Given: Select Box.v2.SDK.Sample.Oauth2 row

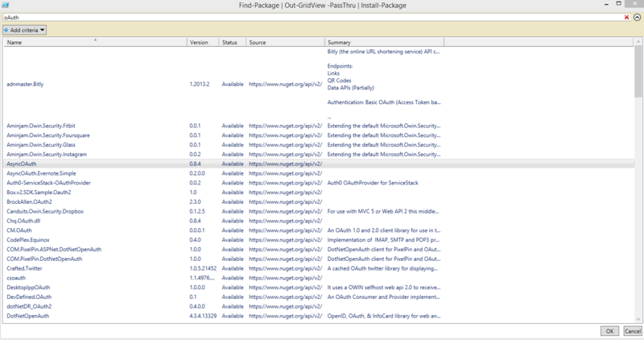Looking at the screenshot, I should coord(319,192).
